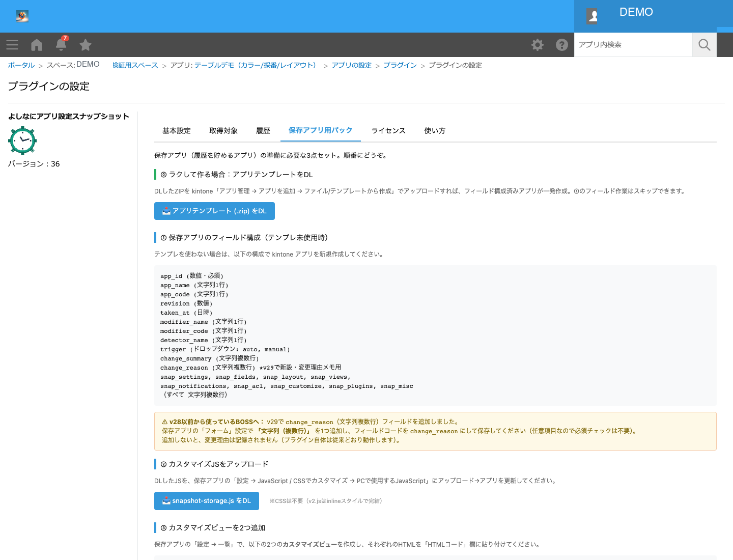This screenshot has height=560, width=733.
Task: Click the バージョン：36 text
Action: [34, 164]
